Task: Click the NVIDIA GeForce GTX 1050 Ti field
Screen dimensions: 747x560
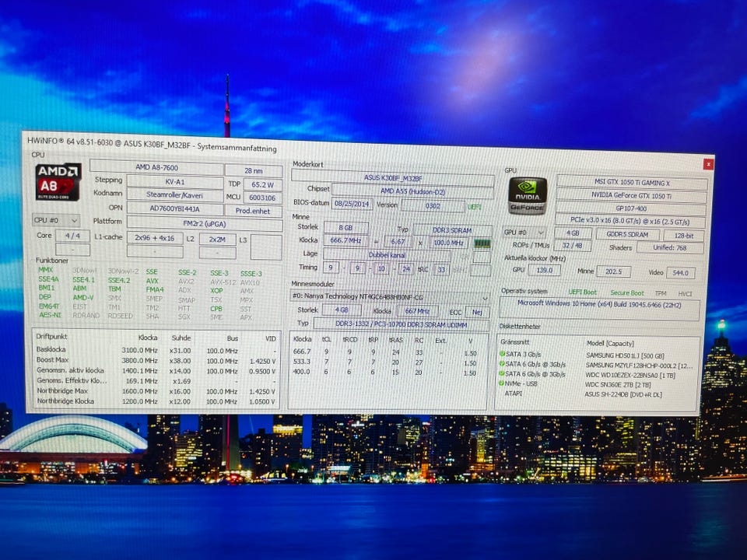Action: pyautogui.click(x=631, y=195)
